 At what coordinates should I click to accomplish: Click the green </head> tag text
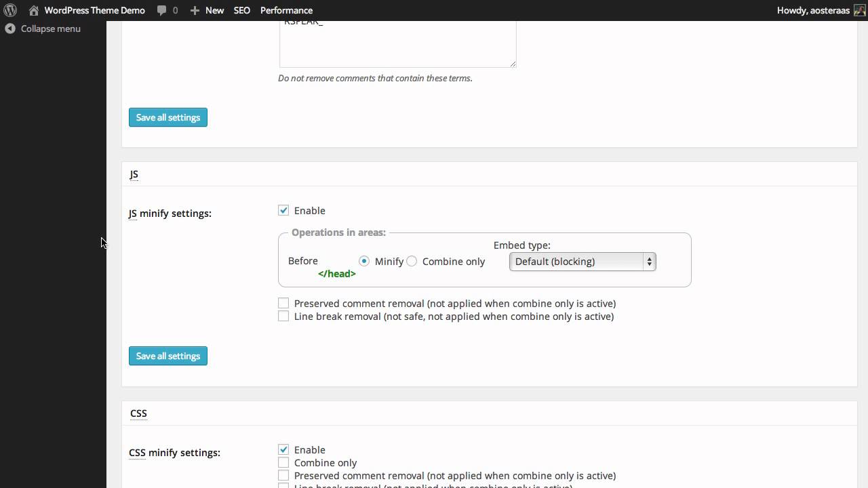pyautogui.click(x=337, y=274)
